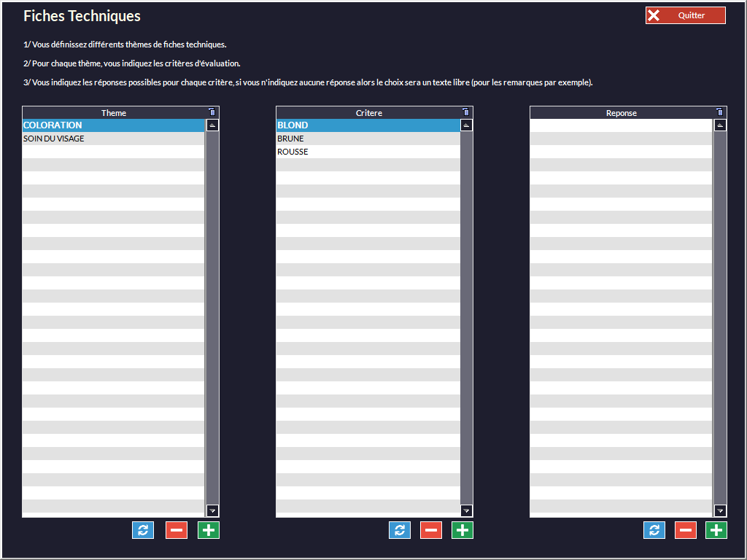Viewport: 747px width, 560px height.
Task: Refresh the Critere list with blue icon
Action: click(399, 530)
